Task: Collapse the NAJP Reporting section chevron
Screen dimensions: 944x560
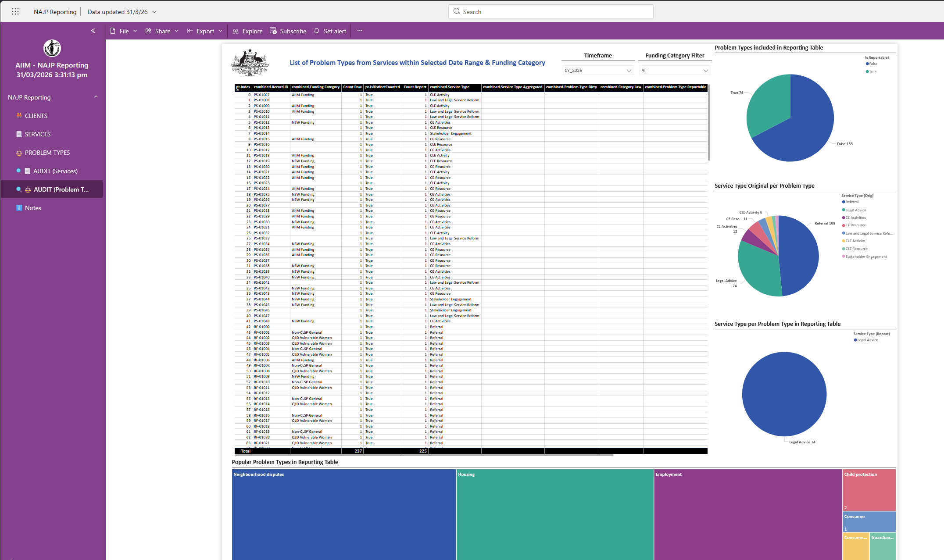Action: coord(96,97)
